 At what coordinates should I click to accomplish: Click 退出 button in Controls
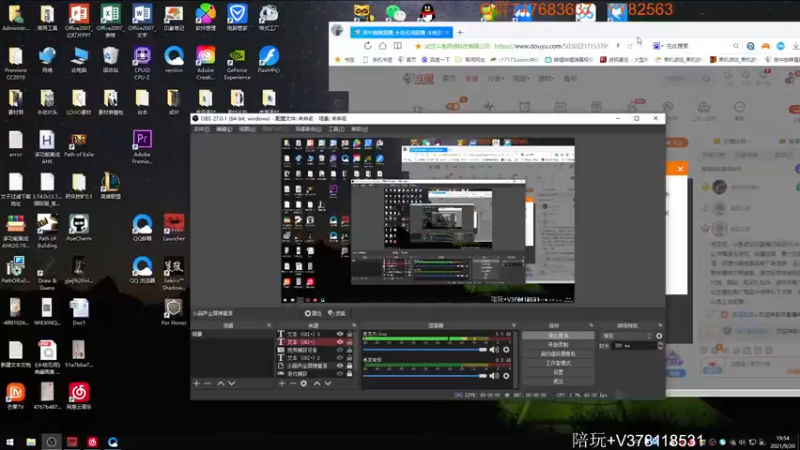coord(558,382)
